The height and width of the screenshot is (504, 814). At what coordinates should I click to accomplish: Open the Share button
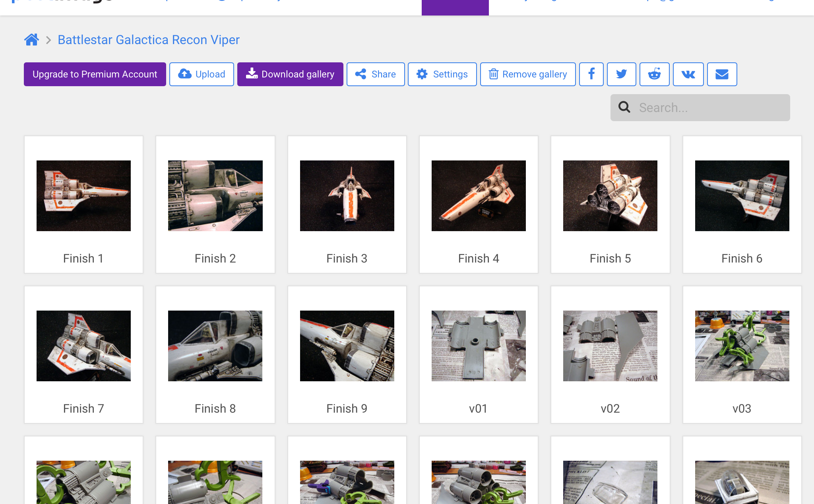click(x=376, y=74)
